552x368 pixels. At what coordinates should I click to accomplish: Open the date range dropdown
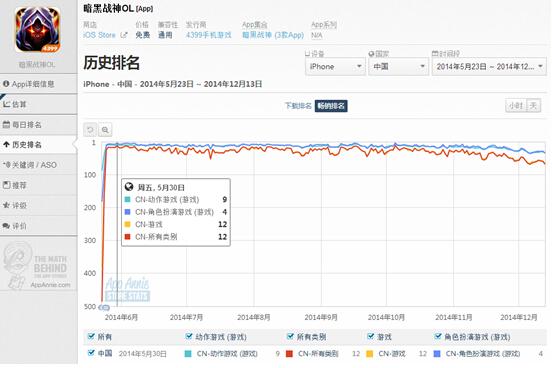pos(489,67)
